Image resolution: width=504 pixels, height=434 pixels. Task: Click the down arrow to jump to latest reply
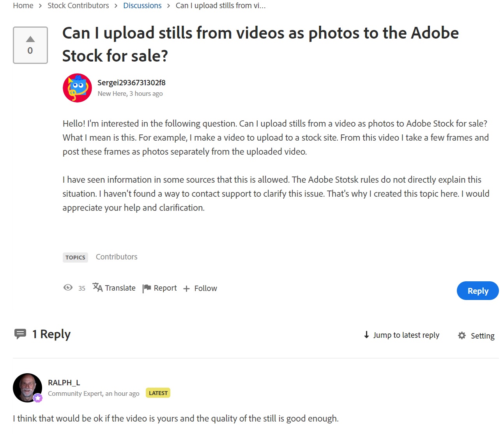click(x=366, y=335)
